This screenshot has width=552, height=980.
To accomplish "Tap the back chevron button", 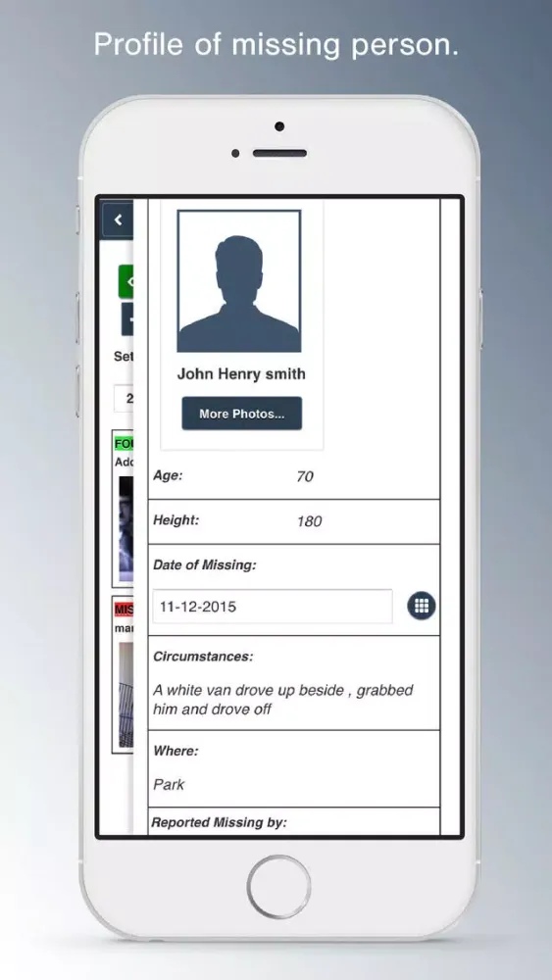I will [x=118, y=220].
